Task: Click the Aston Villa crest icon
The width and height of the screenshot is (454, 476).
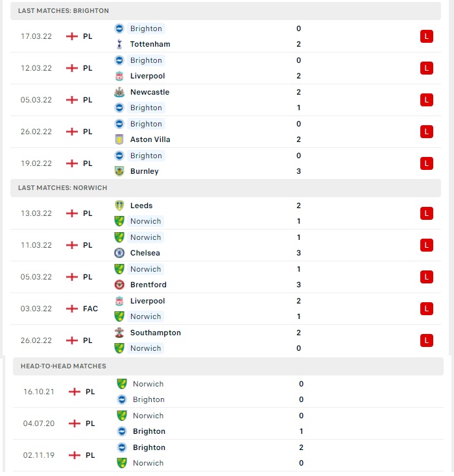Action: (119, 139)
